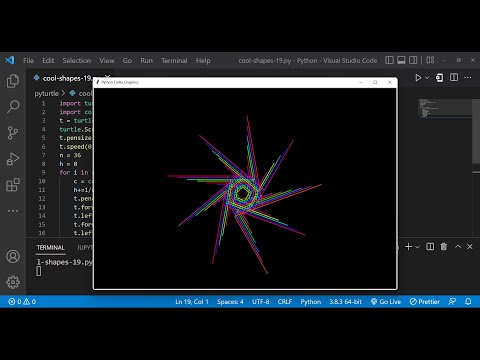Click the code text 'h = 0'
Viewport: 480px width, 360px height.
pos(68,164)
